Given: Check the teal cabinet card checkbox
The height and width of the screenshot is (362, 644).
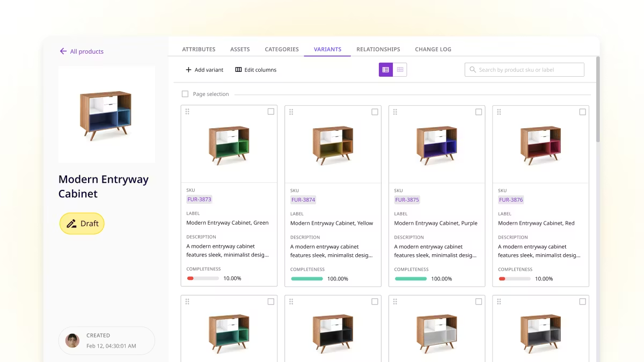Looking at the screenshot, I should click(271, 301).
